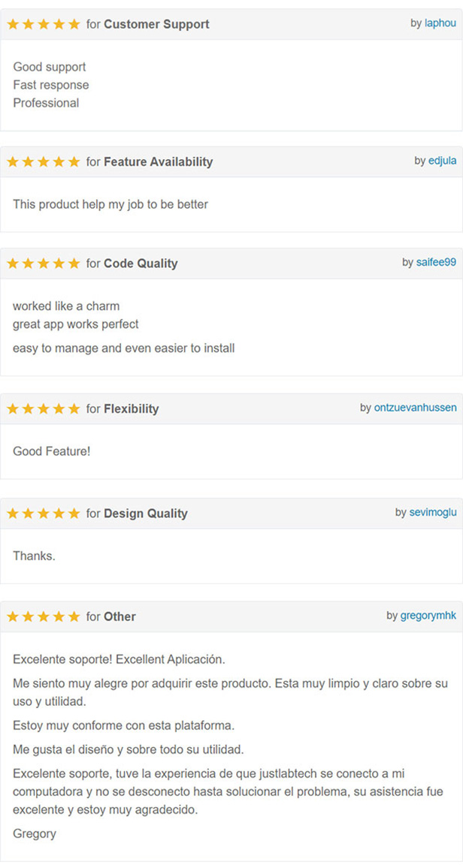Click the Flexibility review star rating

tap(43, 408)
